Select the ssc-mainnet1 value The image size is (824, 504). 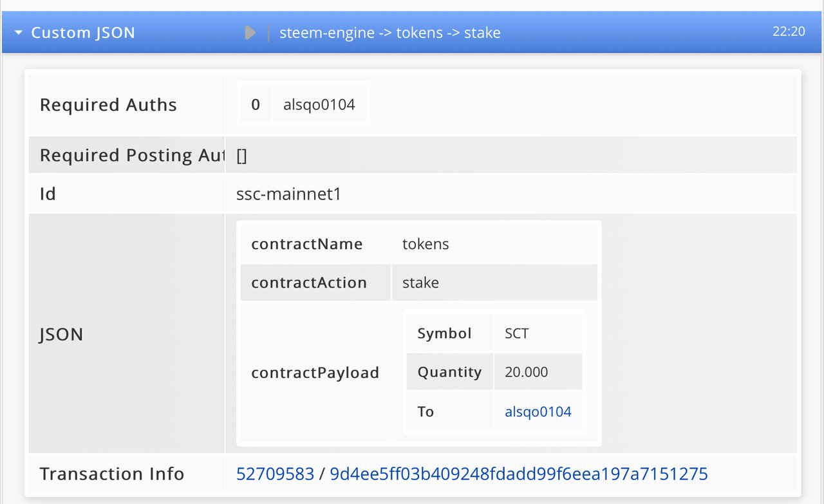coord(288,194)
